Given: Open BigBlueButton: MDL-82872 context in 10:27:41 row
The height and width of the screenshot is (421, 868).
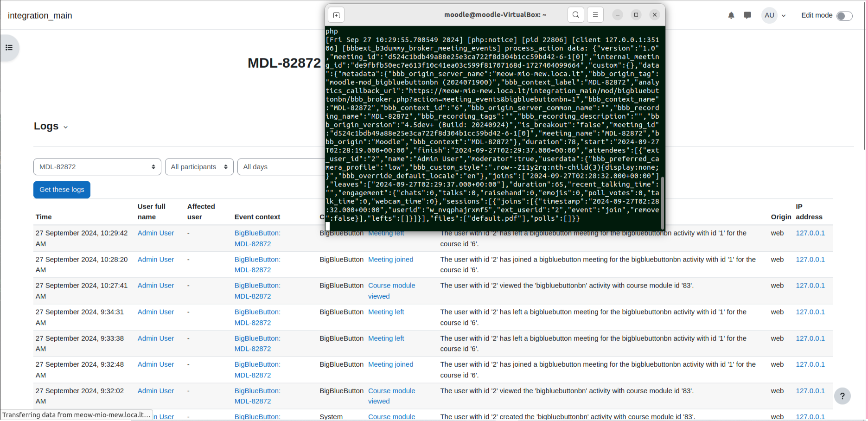Looking at the screenshot, I should click(x=257, y=291).
